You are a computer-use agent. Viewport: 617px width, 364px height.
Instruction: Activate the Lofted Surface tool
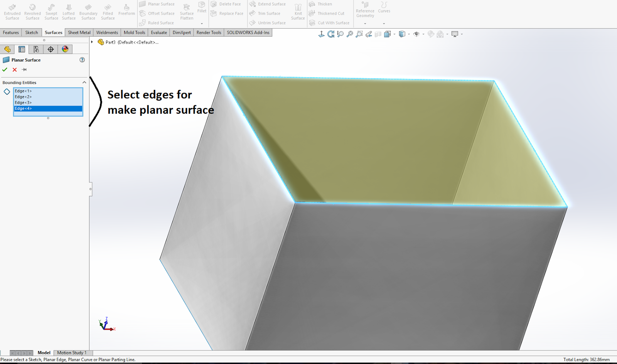pos(69,12)
